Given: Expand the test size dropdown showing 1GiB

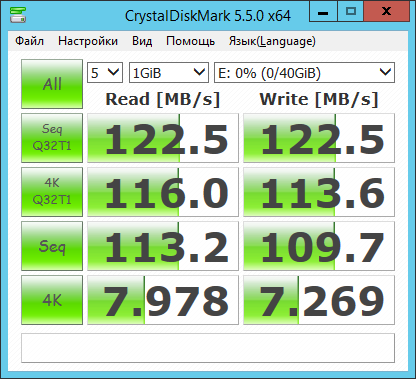Looking at the screenshot, I should point(169,72).
